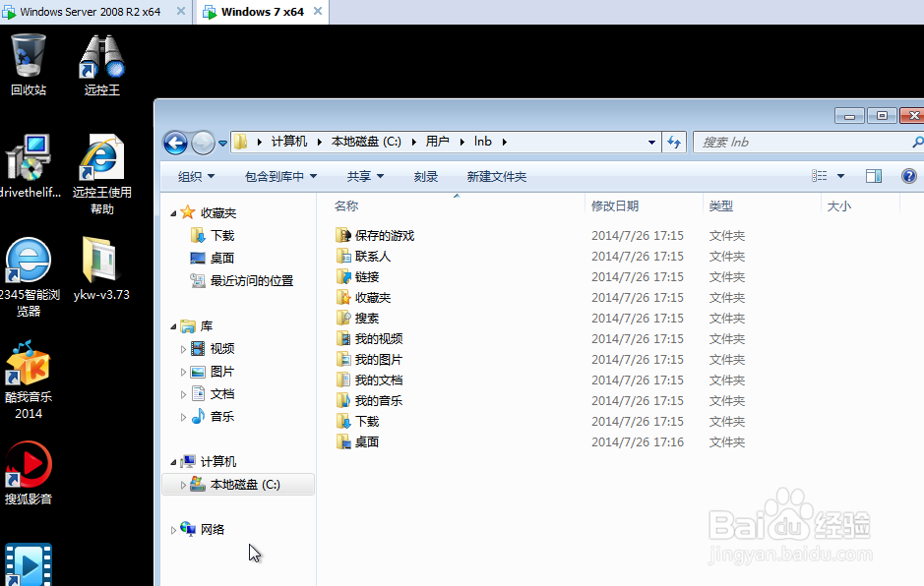This screenshot has height=586, width=924.
Task: Click 计算机 in the address breadcrumb
Action: pyautogui.click(x=288, y=142)
